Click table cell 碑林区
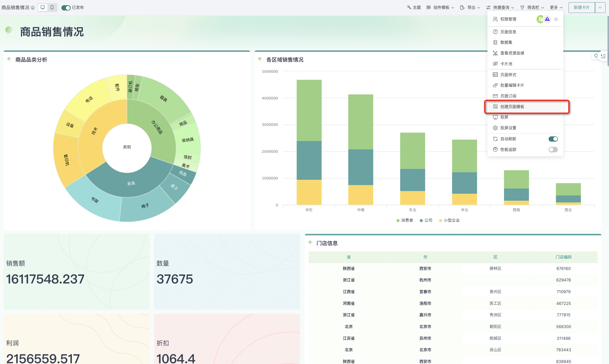Viewport: 609px width, 364px height. (x=495, y=269)
